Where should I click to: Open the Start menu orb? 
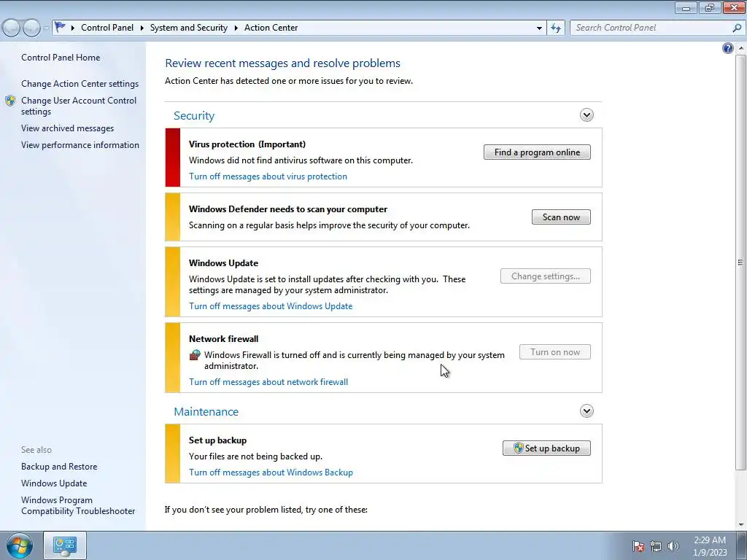click(x=20, y=545)
